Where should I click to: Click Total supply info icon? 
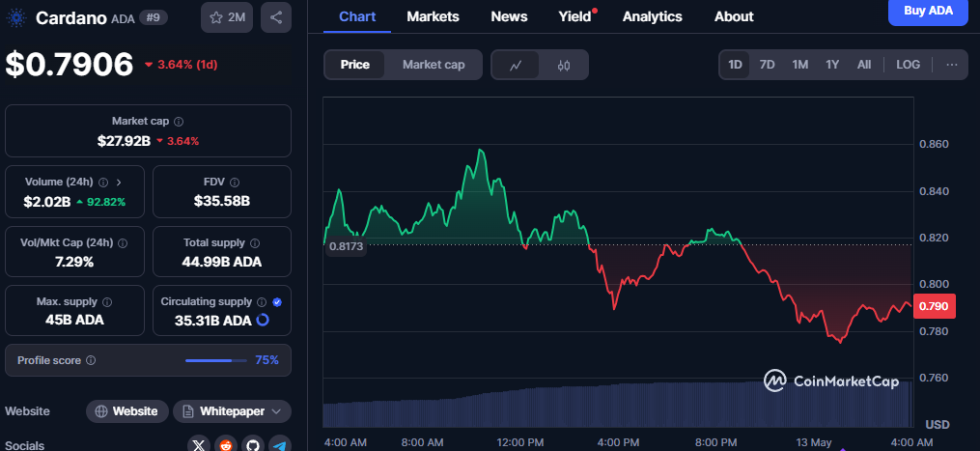point(255,242)
